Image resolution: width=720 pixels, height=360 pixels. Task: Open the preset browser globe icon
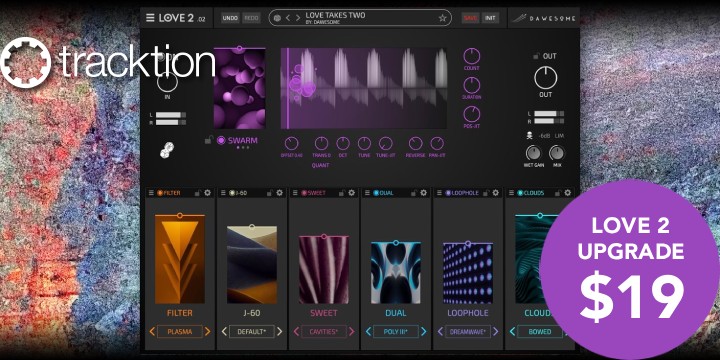277,18
